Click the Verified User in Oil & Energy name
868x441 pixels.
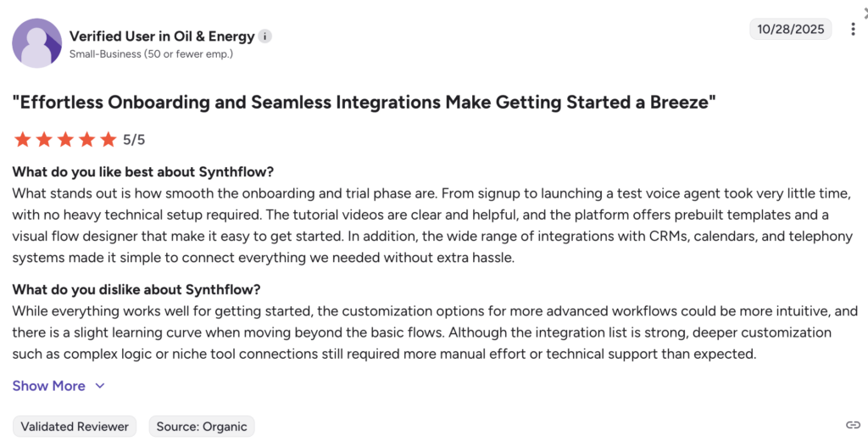[x=162, y=36]
